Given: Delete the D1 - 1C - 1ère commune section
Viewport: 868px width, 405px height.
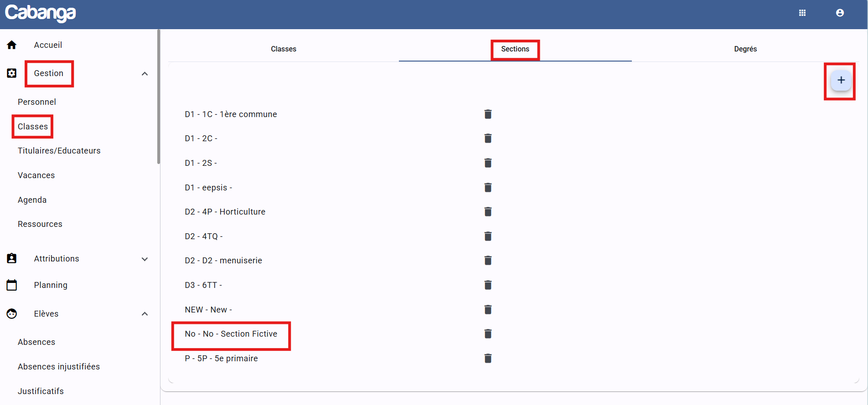Looking at the screenshot, I should click(488, 114).
